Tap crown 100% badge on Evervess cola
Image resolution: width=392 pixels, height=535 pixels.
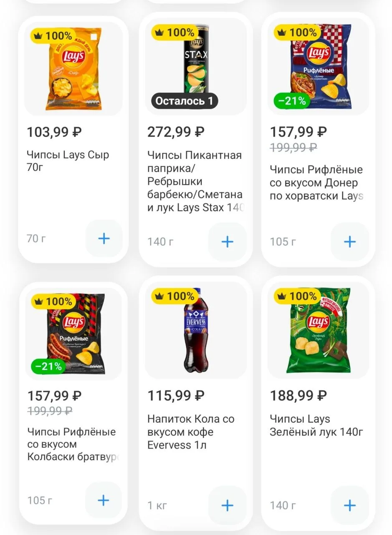[x=175, y=296]
